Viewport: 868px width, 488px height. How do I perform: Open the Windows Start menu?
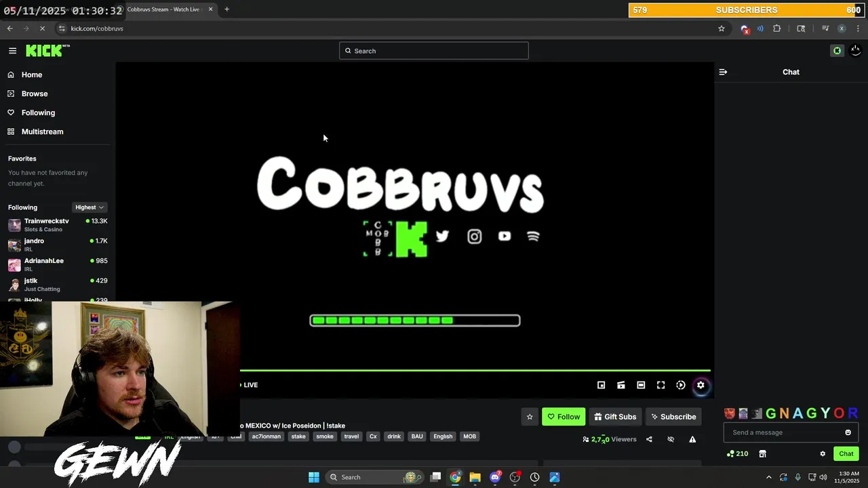point(314,477)
